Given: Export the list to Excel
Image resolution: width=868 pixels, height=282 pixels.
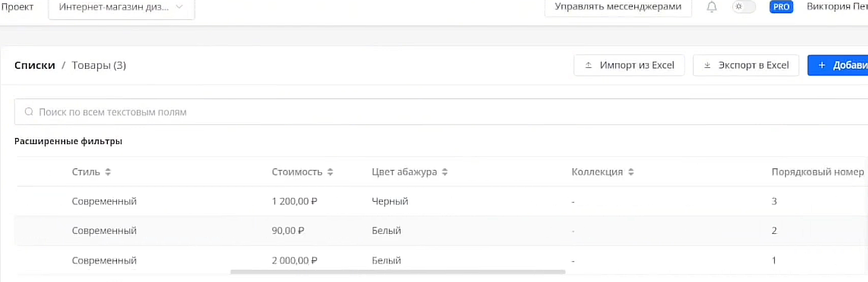Looking at the screenshot, I should click(745, 65).
